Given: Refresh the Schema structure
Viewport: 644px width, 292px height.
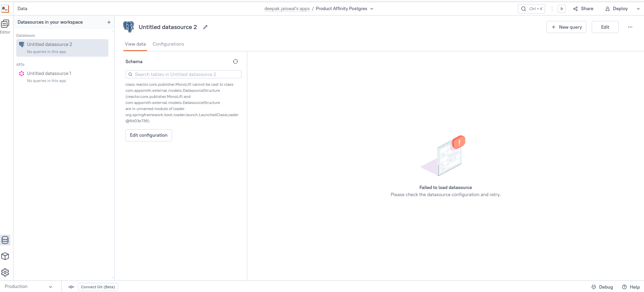Looking at the screenshot, I should click(x=235, y=61).
